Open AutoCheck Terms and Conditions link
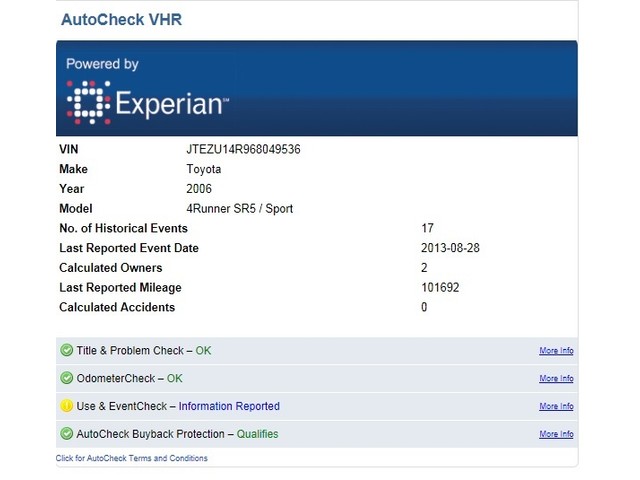This screenshot has width=640, height=480. [131, 458]
